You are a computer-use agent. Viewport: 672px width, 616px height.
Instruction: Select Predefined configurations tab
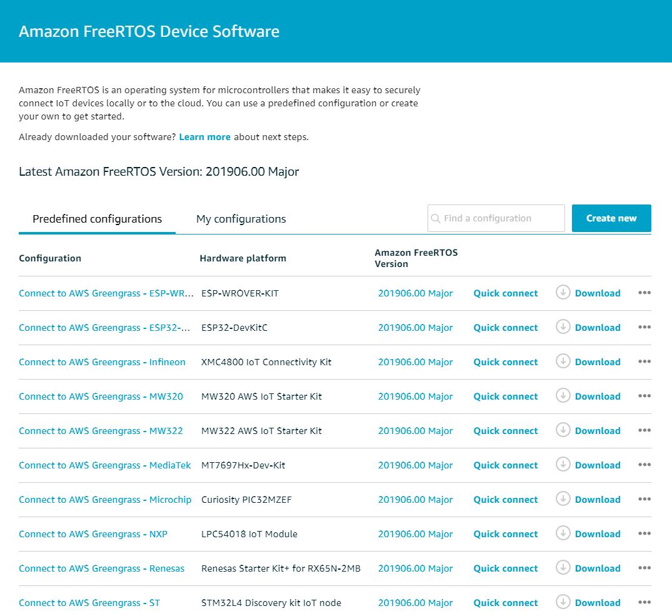click(x=97, y=219)
